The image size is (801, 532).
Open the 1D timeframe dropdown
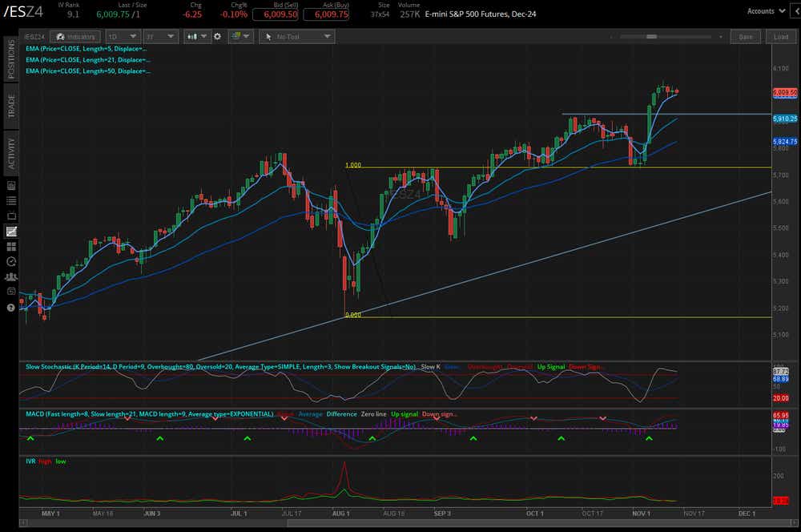[x=122, y=36]
